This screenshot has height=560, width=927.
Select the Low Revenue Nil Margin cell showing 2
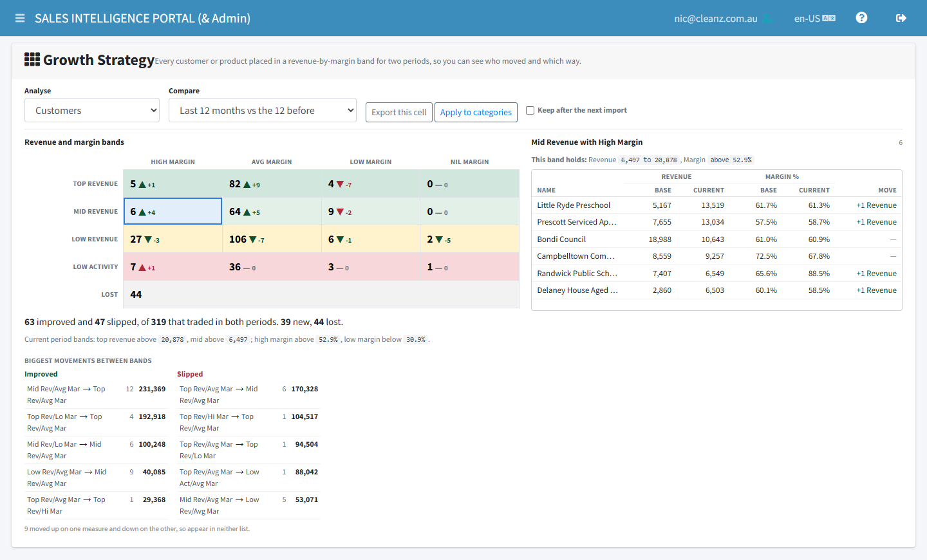point(470,239)
